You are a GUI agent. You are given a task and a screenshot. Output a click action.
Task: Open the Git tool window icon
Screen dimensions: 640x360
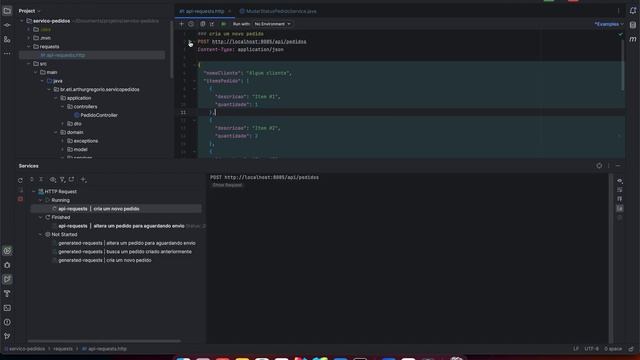tap(7, 336)
